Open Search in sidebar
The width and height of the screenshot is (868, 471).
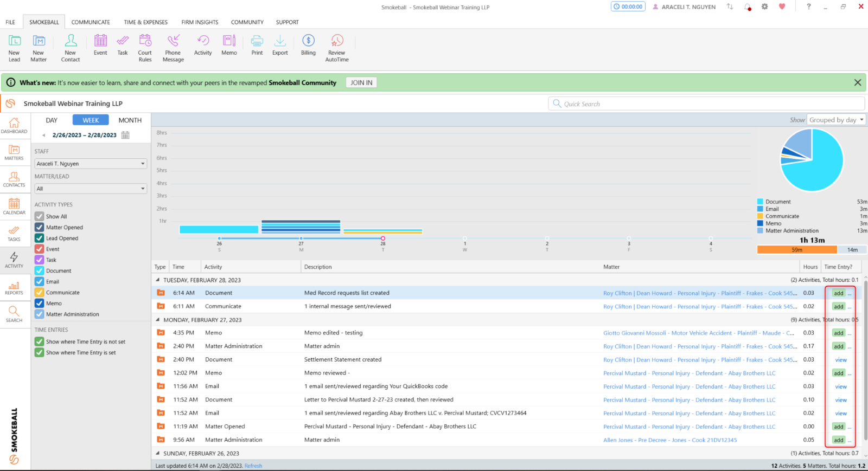click(14, 314)
